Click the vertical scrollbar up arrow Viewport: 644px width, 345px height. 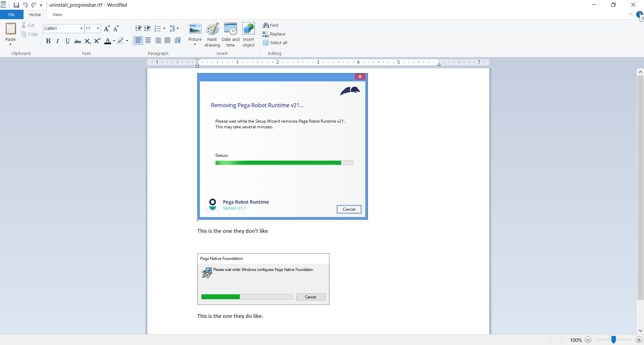pyautogui.click(x=640, y=72)
